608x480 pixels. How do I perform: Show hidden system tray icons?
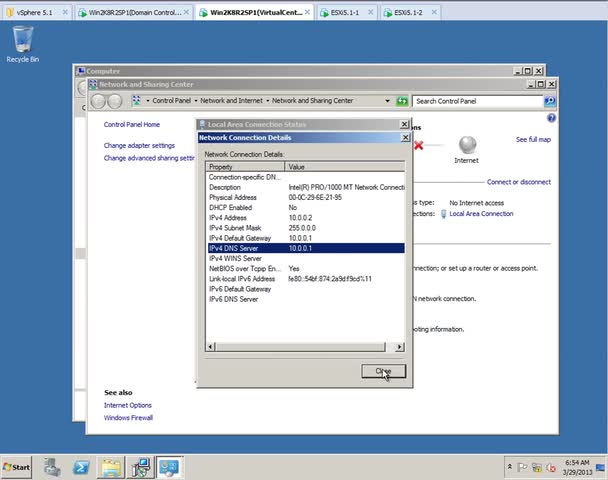tap(510, 466)
